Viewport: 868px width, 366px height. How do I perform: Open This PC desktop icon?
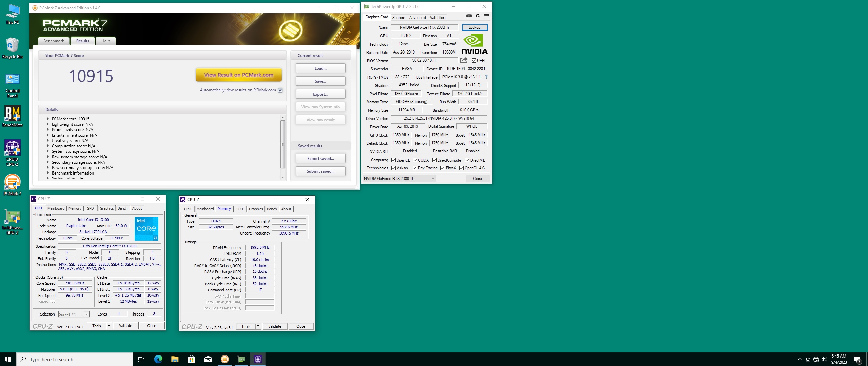(13, 14)
